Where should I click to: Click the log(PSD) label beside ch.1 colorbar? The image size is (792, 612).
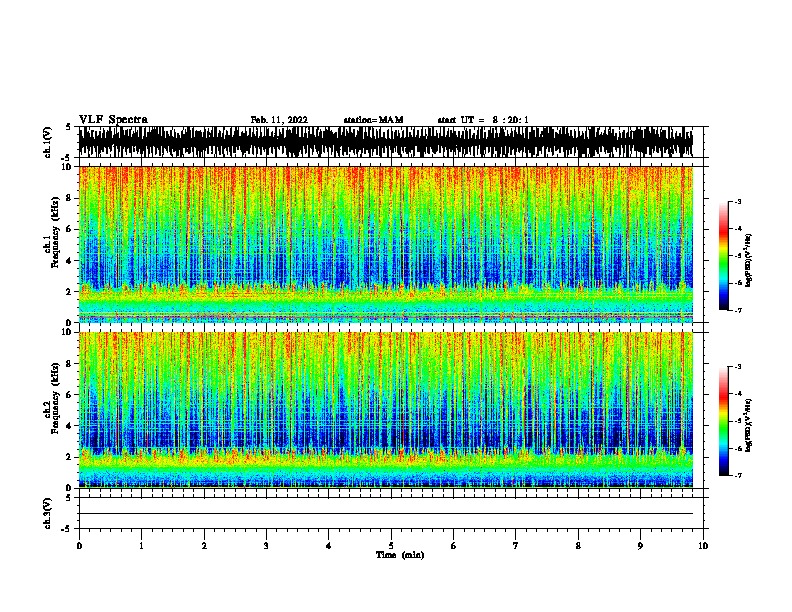point(749,261)
